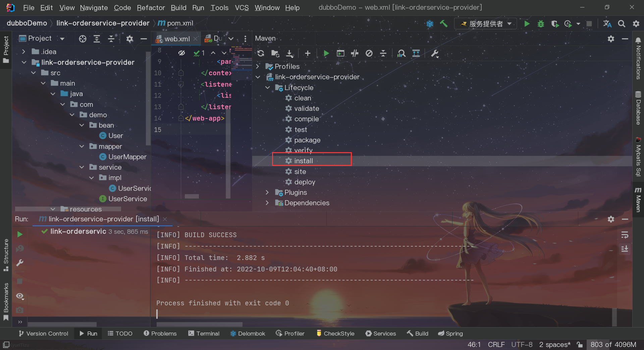Open the Refactor menu
Image resolution: width=644 pixels, height=350 pixels.
(x=151, y=7)
